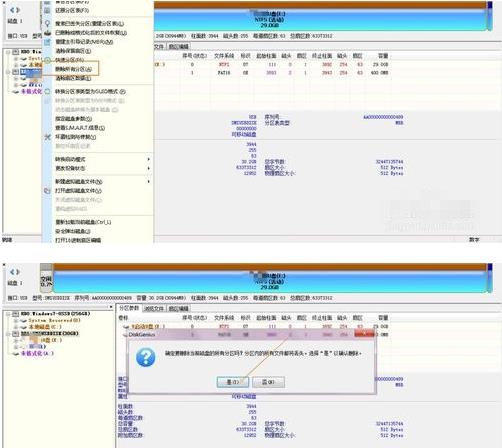Screen dimensions: 502x448
Task: Select the NTFS partition row in upper table
Action: 272,64
